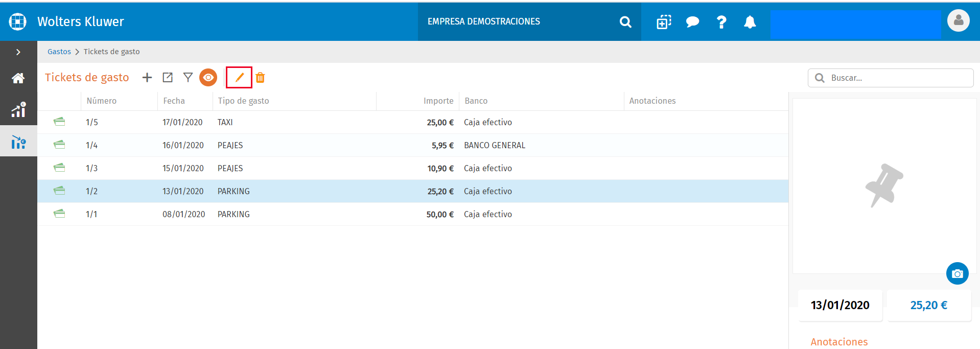Open the user profile avatar menu
This screenshot has width=980, height=349.
(x=958, y=20)
